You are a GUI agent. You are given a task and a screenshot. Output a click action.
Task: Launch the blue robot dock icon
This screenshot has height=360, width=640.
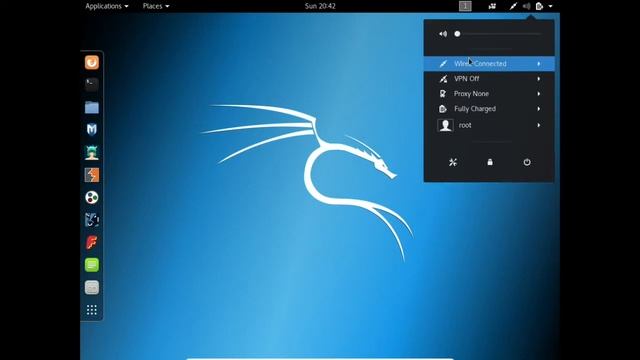[x=92, y=220]
